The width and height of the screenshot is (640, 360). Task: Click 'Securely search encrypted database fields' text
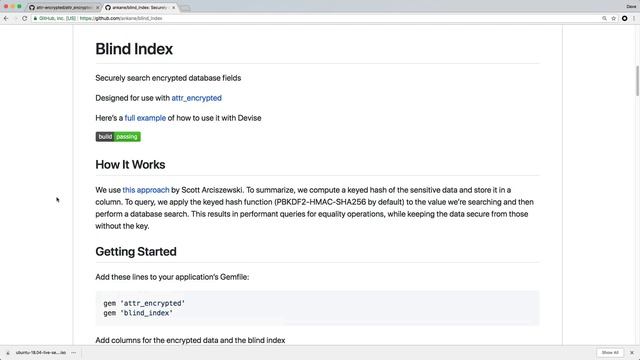(x=168, y=78)
